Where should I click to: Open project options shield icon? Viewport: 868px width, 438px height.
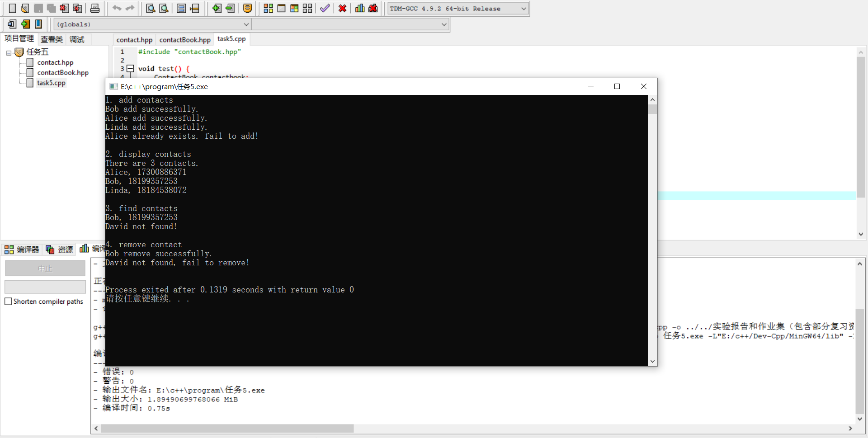click(x=247, y=8)
